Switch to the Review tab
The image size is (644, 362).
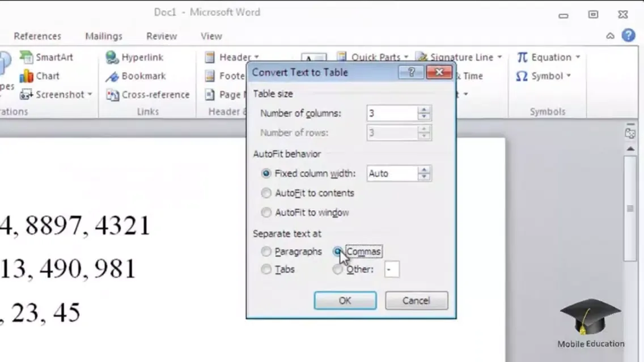click(162, 36)
